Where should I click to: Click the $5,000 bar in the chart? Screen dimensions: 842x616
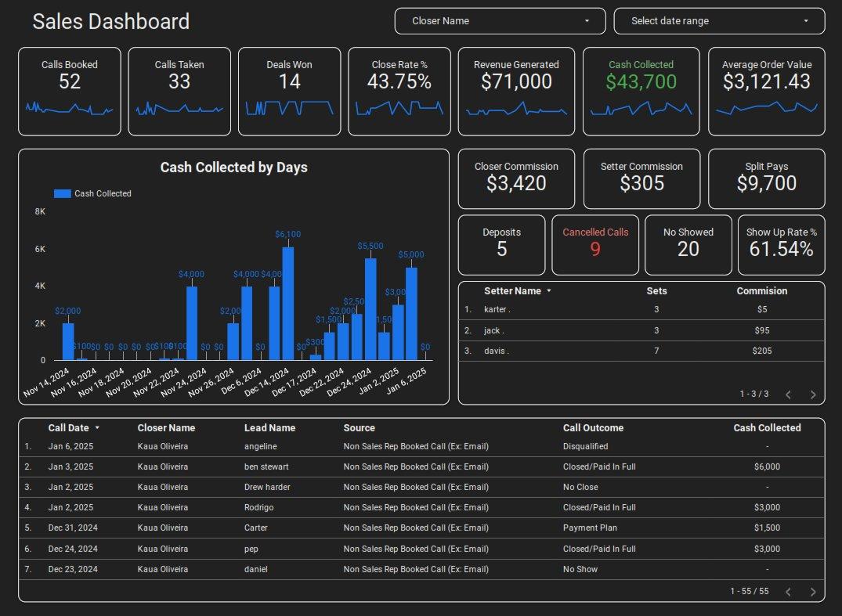pyautogui.click(x=411, y=314)
